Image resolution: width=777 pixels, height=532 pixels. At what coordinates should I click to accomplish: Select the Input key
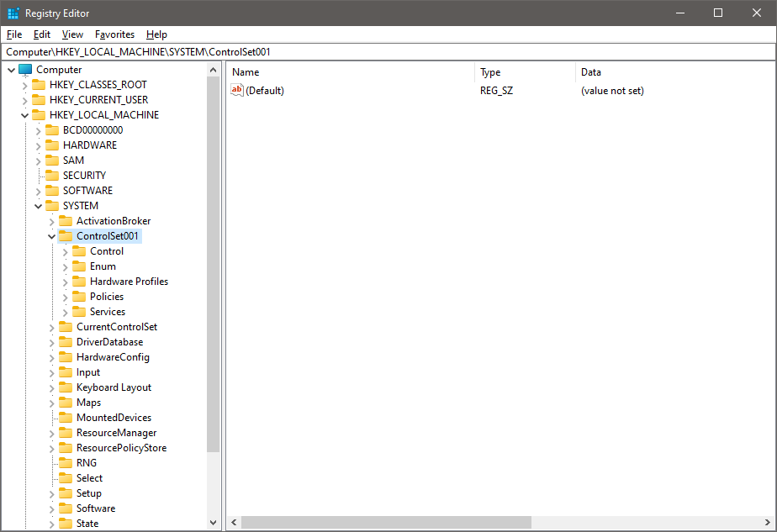(88, 372)
